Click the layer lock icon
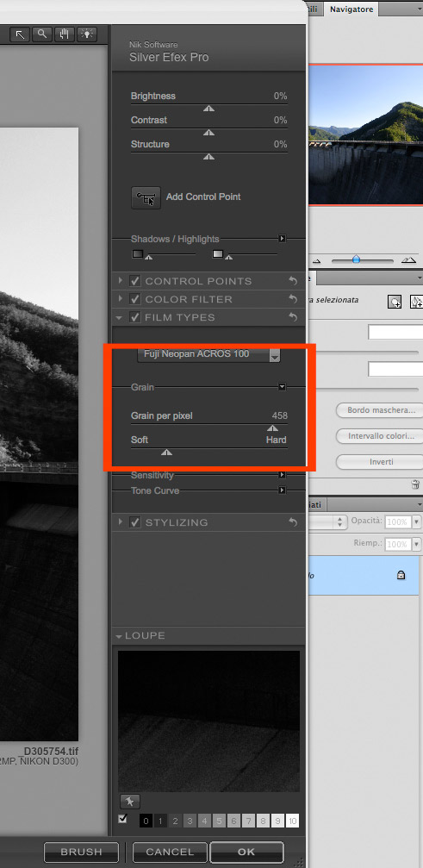 pos(401,575)
